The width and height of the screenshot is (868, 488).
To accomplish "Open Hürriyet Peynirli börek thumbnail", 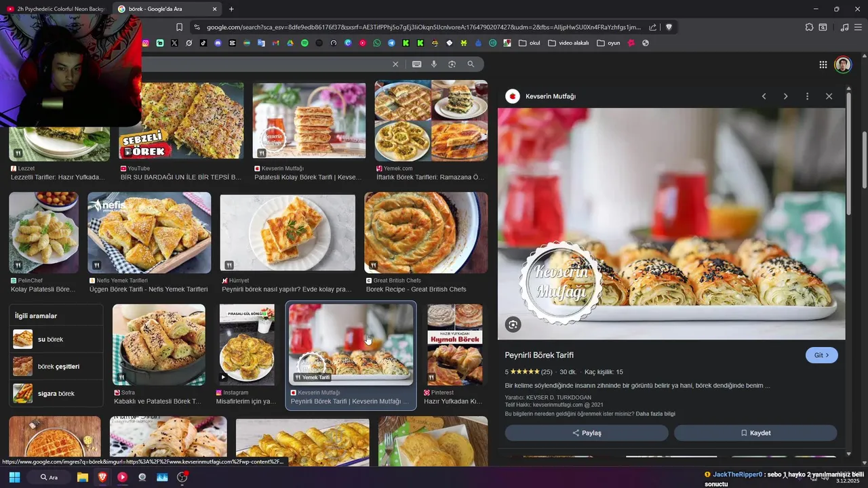I will coord(288,234).
